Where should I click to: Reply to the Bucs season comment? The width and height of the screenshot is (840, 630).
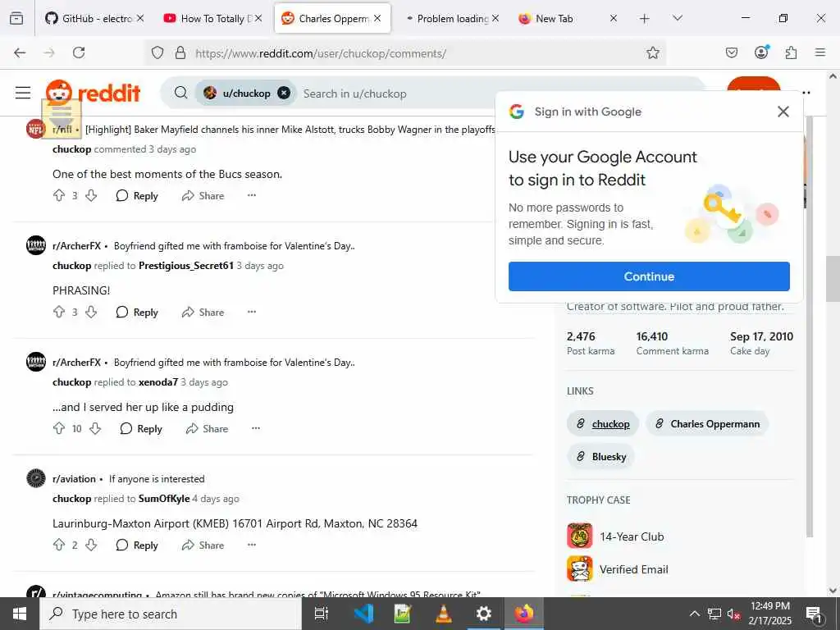[137, 195]
